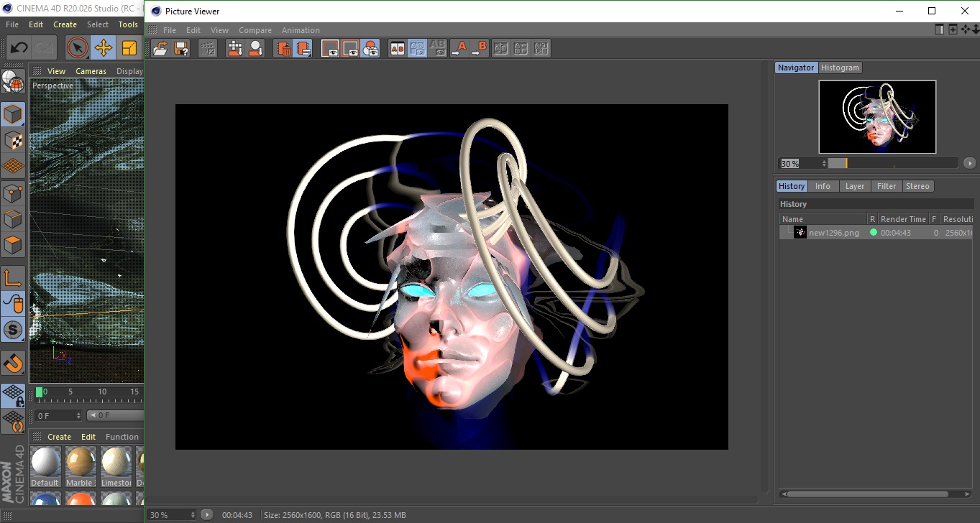The height and width of the screenshot is (523, 980).
Task: Switch to the Stereo tab
Action: 917,186
